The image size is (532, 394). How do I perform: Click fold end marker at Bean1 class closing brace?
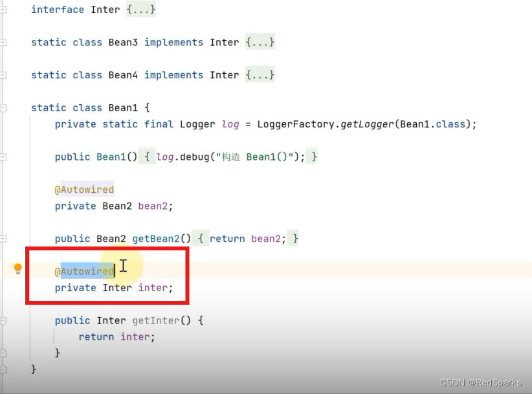click(x=3, y=369)
